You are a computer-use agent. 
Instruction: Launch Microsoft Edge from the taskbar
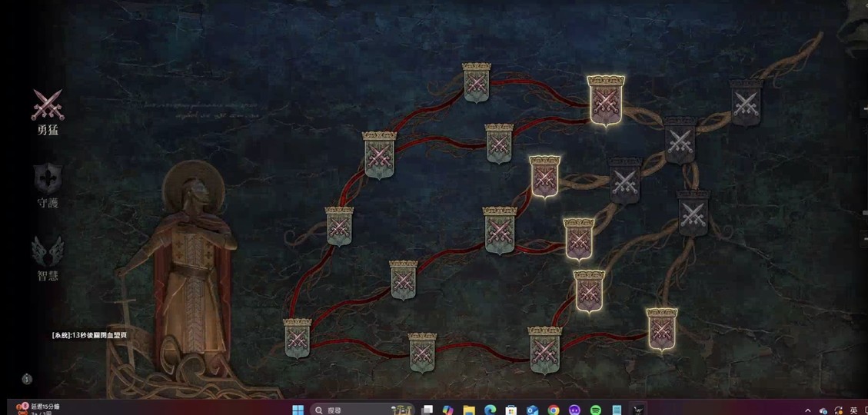point(490,410)
